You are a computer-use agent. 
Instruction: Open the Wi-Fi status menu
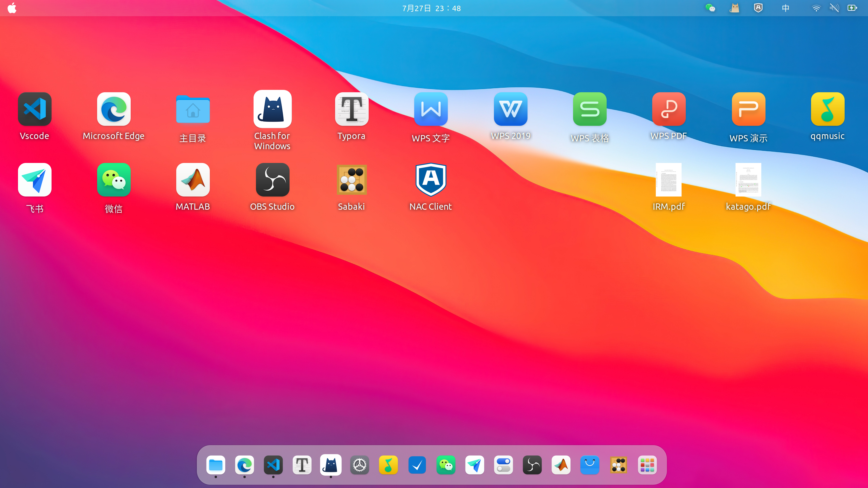pos(816,8)
